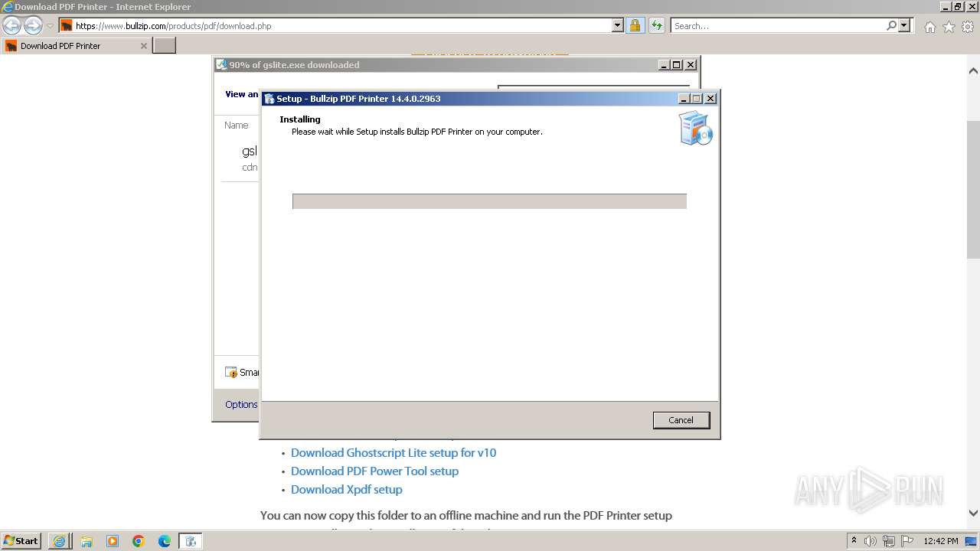
Task: Click the Bullzip installer box icon
Action: click(x=695, y=128)
